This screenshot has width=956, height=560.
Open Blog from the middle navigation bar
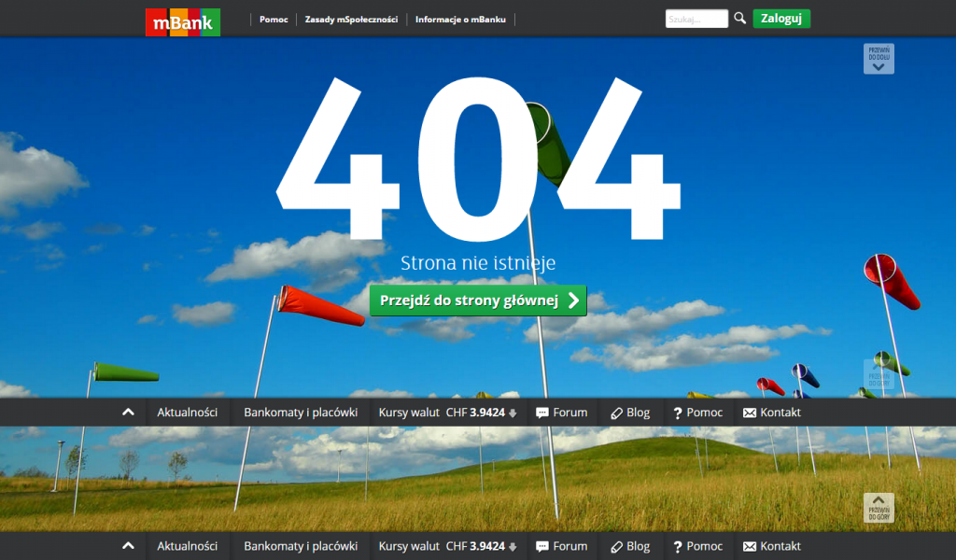coord(630,413)
